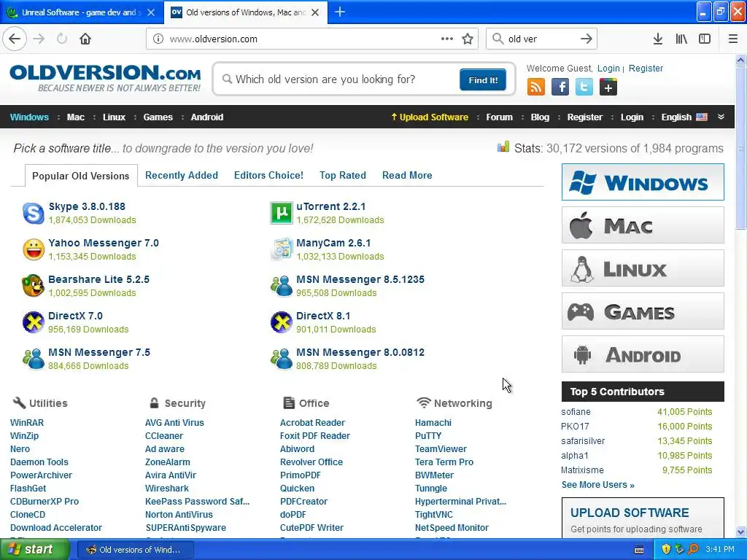
Task: Click See More Users link
Action: pyautogui.click(x=597, y=485)
